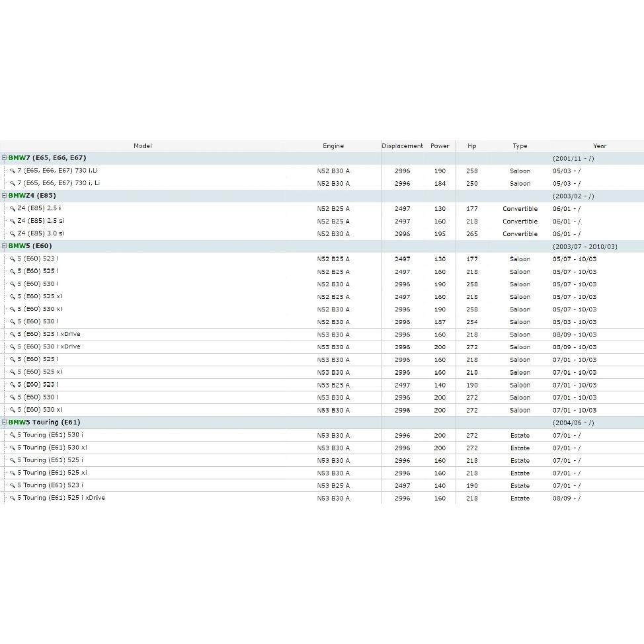Click magnifier icon beside 5 Touring (E61) 530 xi

pyautogui.click(x=13, y=448)
